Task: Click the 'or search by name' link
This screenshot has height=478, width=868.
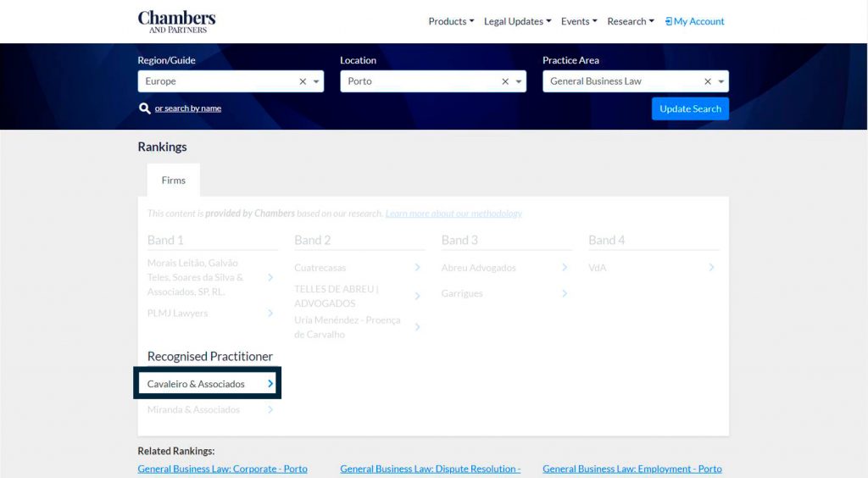Action: pyautogui.click(x=187, y=108)
